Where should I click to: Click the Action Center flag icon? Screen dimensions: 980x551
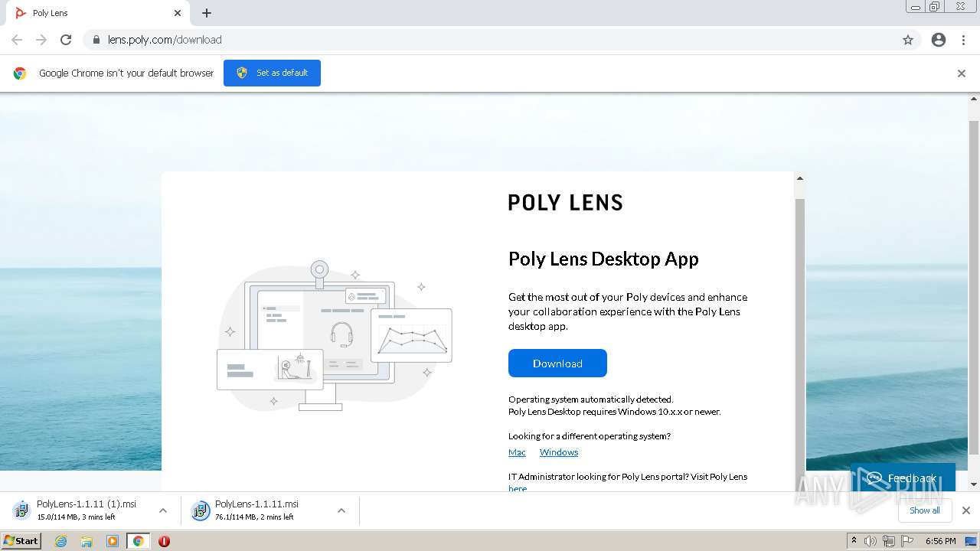click(x=907, y=541)
